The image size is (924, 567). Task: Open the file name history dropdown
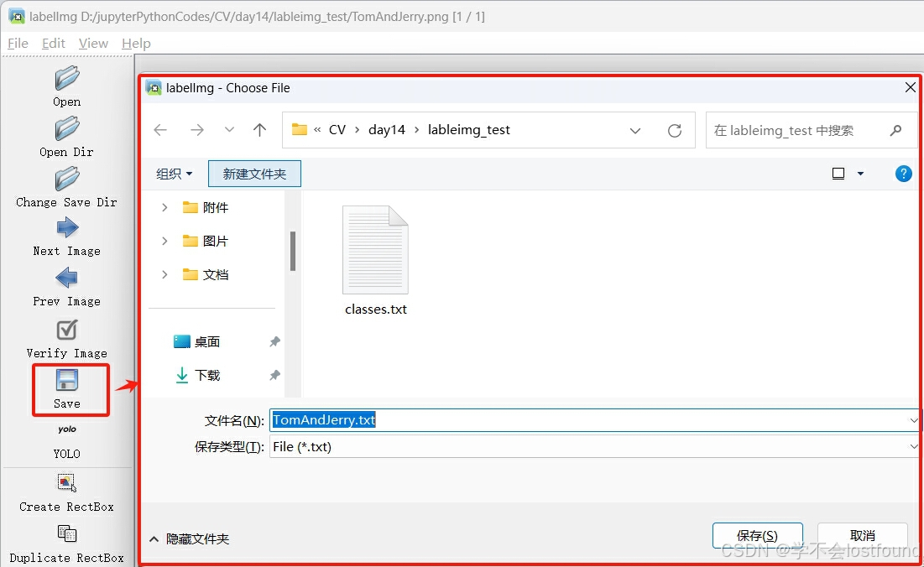(913, 420)
